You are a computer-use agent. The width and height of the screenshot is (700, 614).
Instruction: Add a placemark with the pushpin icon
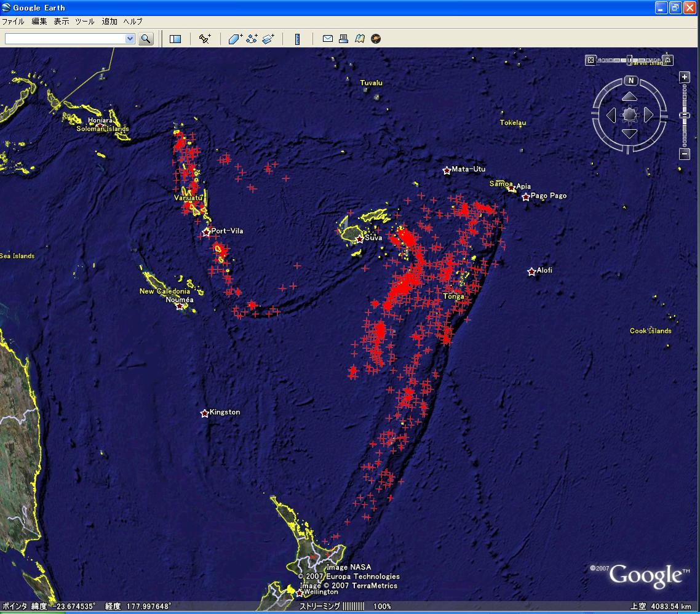[x=205, y=39]
